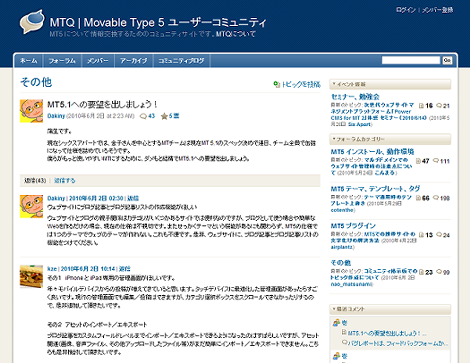Open the その他 category in sidebar
Image resolution: width=470 pixels, height=363 pixels.
[x=341, y=263]
